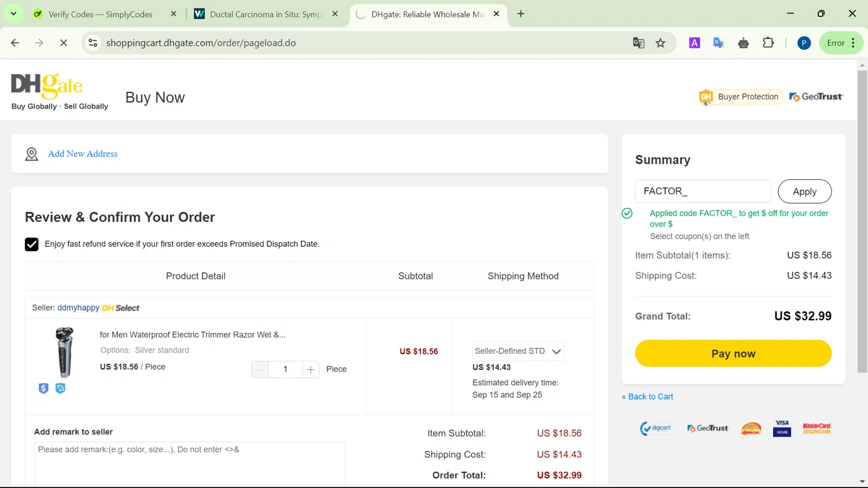Viewport: 868px width, 488px height.
Task: Open the electric trimmer product thumbnail
Action: pos(64,352)
